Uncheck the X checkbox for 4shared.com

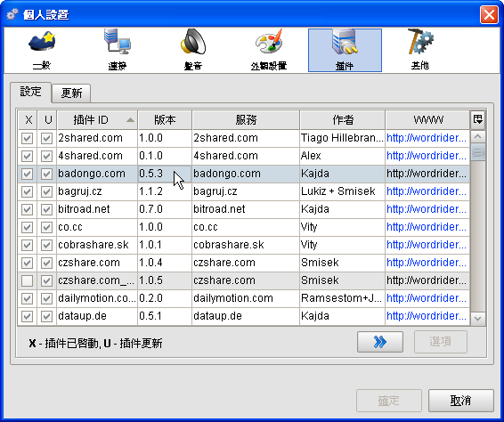click(x=28, y=156)
